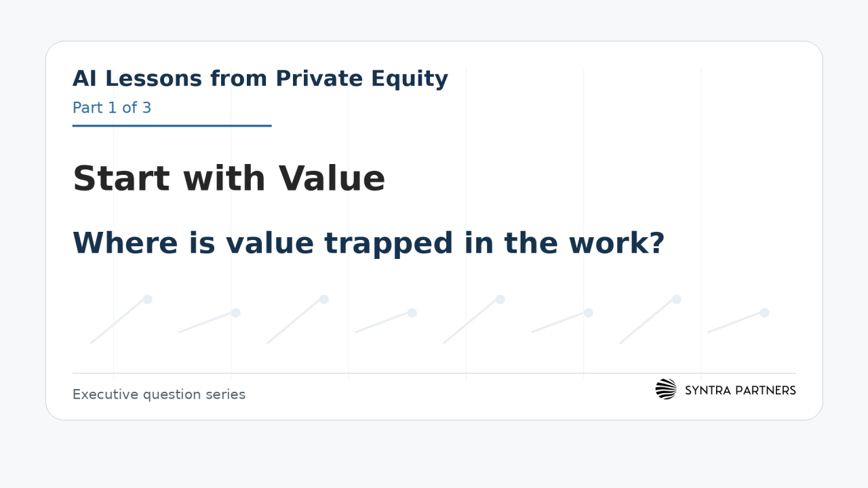Image resolution: width=868 pixels, height=488 pixels.
Task: Click the Syntra Partners globe logo icon
Action: click(666, 389)
